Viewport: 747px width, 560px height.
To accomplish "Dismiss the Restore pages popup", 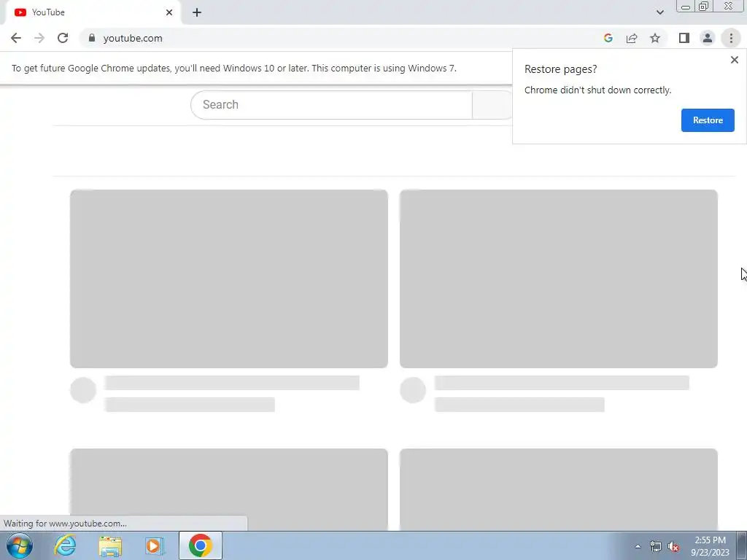I will click(x=734, y=60).
